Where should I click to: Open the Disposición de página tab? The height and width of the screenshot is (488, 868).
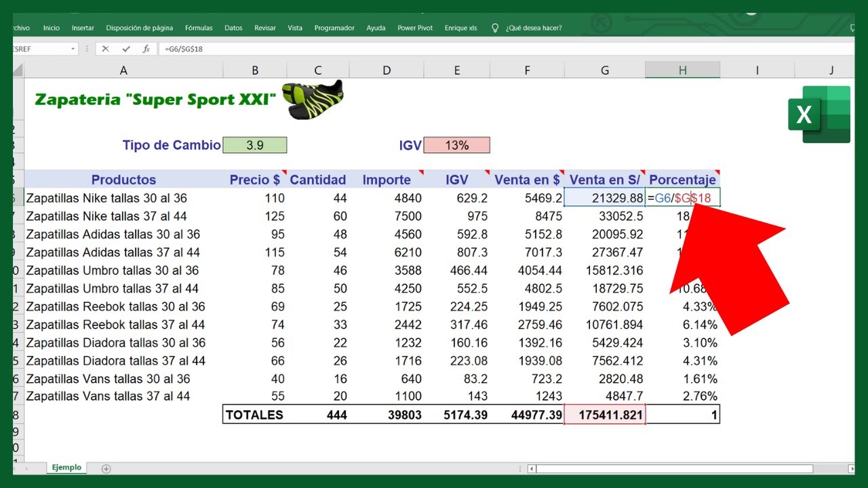(x=140, y=28)
